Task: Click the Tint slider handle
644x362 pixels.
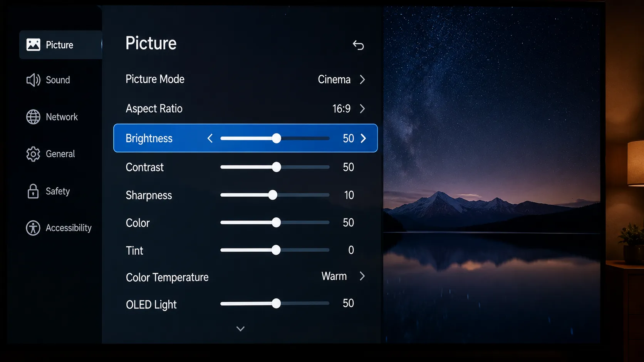Action: tap(276, 250)
